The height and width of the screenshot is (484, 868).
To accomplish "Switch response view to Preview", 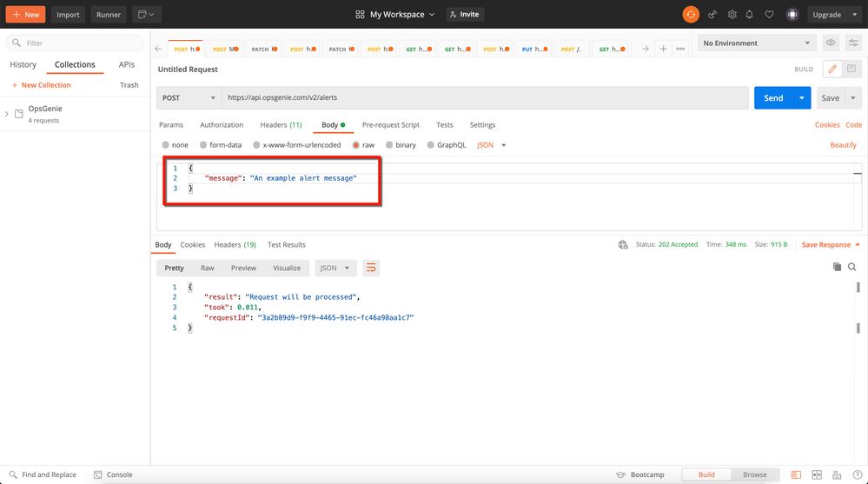I will (243, 268).
